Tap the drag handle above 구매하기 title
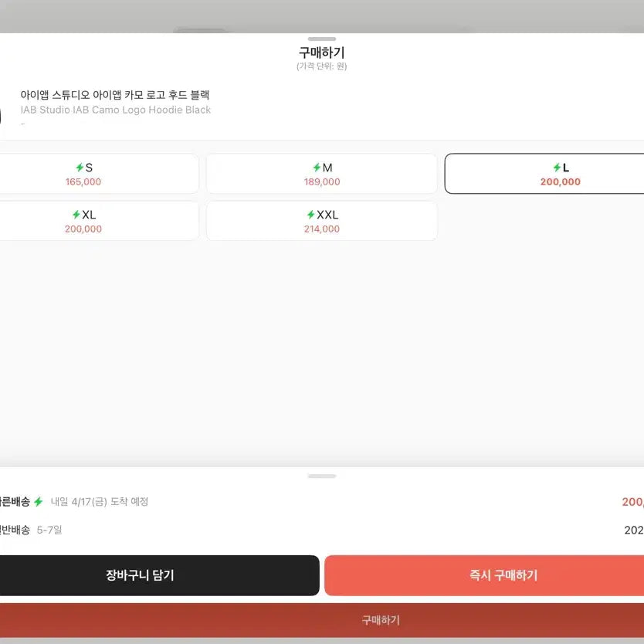 pyautogui.click(x=322, y=39)
